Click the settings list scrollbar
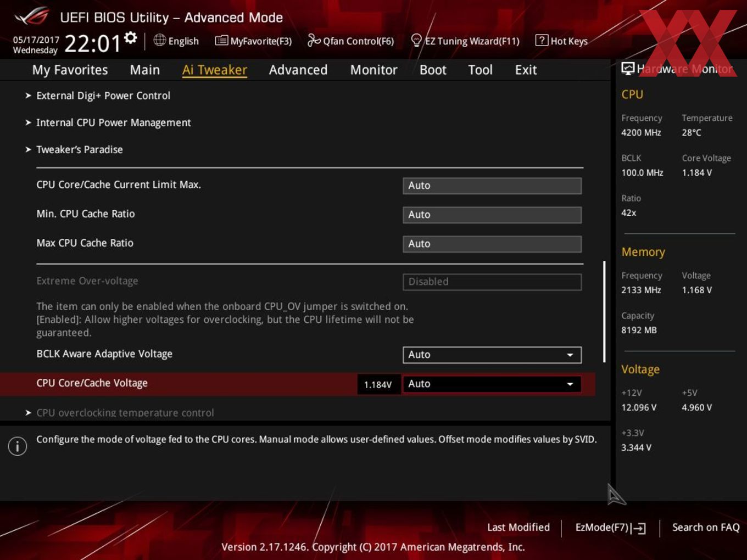This screenshot has width=747, height=560. [x=604, y=311]
